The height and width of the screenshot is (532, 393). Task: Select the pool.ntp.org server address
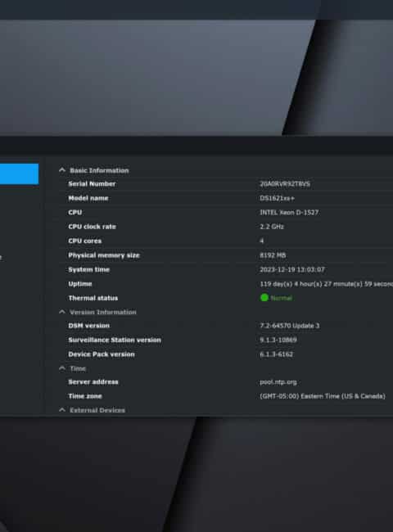(278, 382)
